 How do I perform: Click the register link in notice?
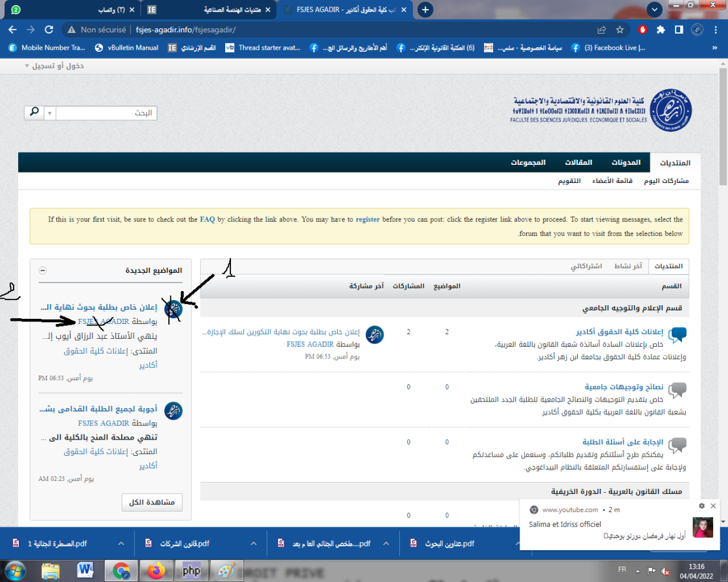(x=368, y=219)
